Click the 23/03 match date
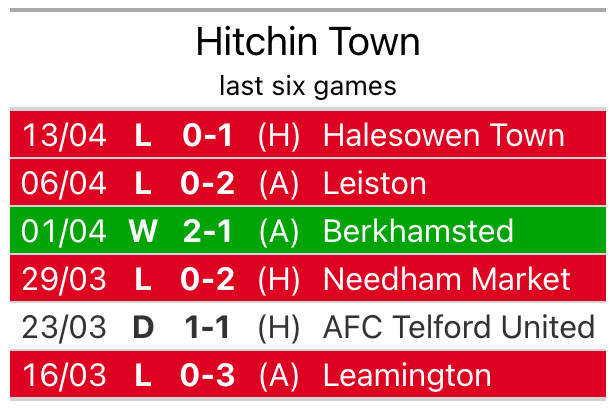614x408 pixels. (64, 327)
